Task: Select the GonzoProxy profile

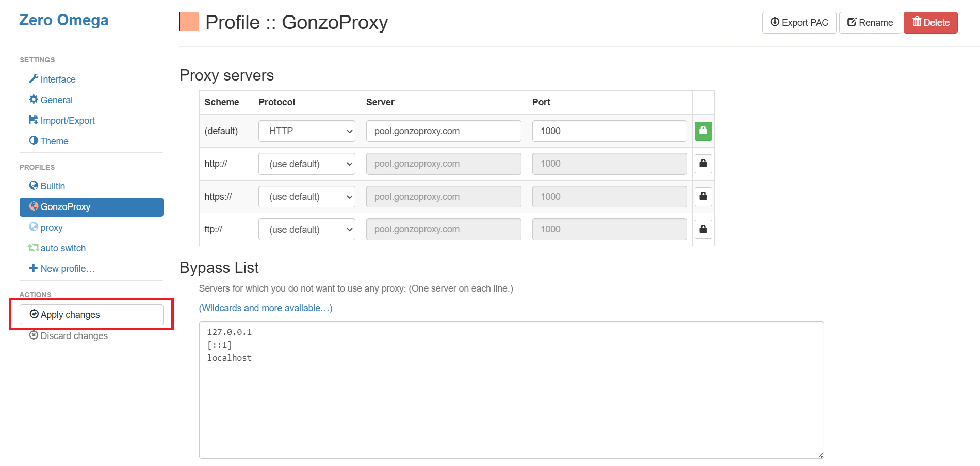Action: [91, 207]
